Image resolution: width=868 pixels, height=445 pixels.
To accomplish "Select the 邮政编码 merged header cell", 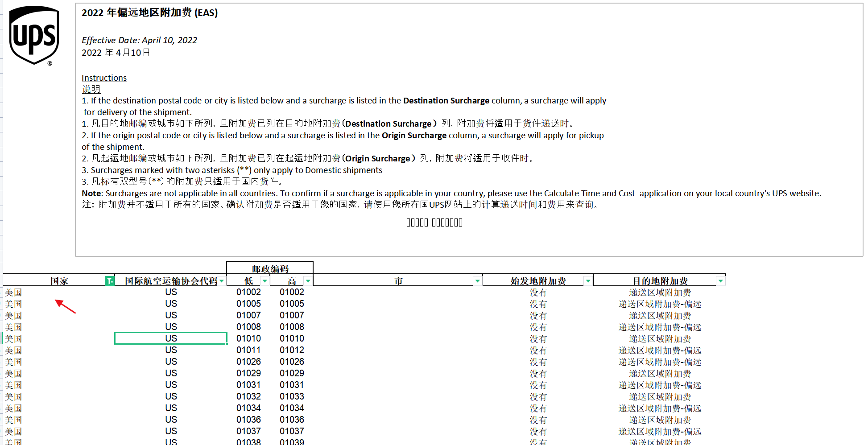I will pyautogui.click(x=270, y=268).
